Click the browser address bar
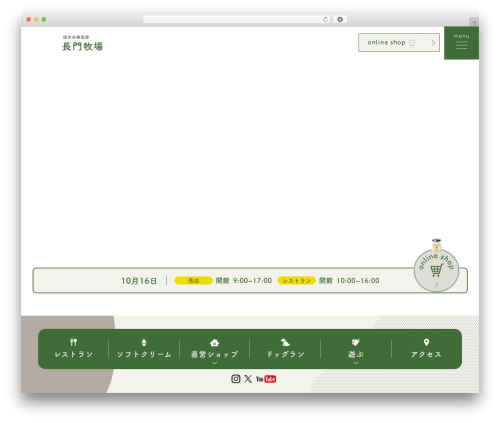The width and height of the screenshot is (500, 423). [x=237, y=19]
